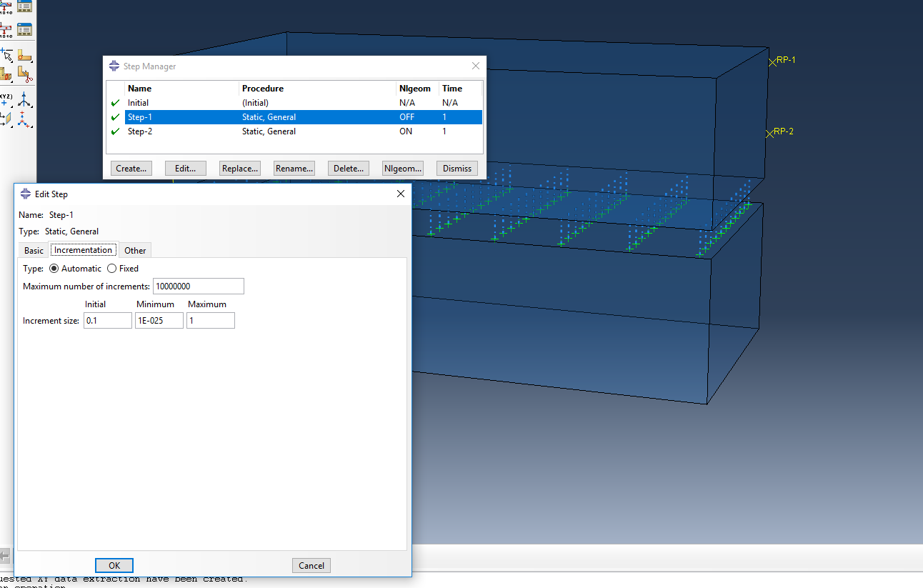Click the Delete... button

[x=349, y=169]
